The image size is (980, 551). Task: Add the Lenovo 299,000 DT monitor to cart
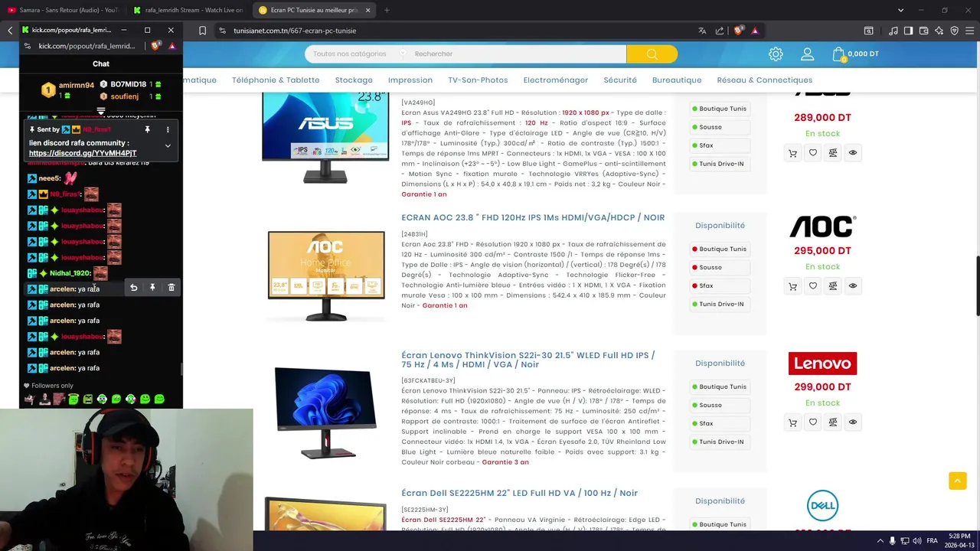tap(792, 422)
